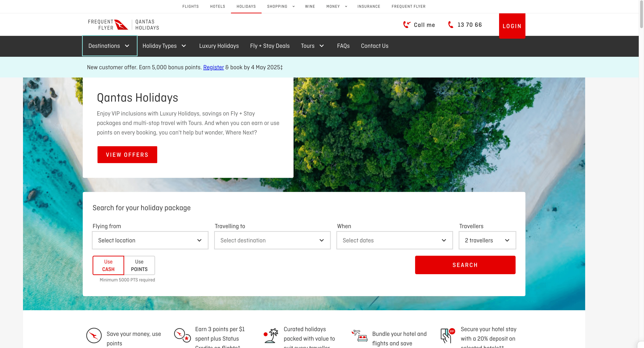Screen dimensions: 644x348
Task: Expand the Destinations nav menu
Action: tap(109, 46)
